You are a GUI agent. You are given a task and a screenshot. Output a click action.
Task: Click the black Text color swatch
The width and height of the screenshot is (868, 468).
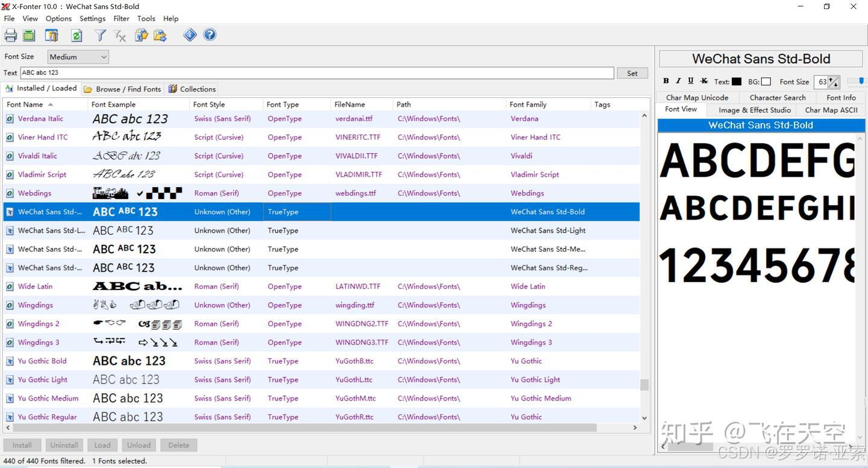(737, 81)
